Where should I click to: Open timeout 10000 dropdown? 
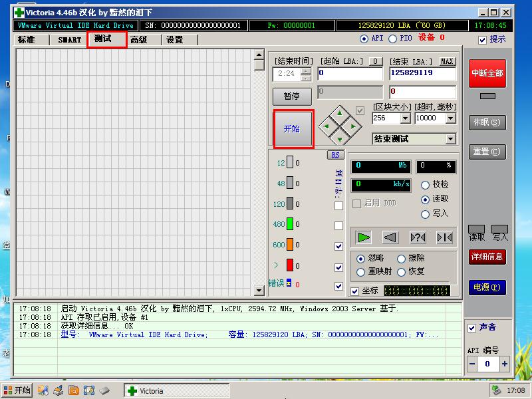[451, 118]
